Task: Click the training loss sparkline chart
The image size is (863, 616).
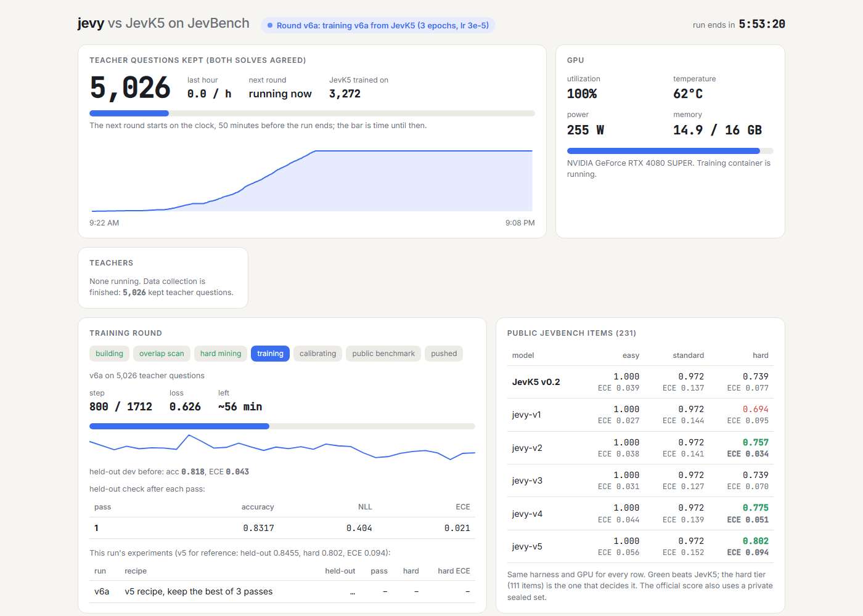Action: (x=282, y=448)
